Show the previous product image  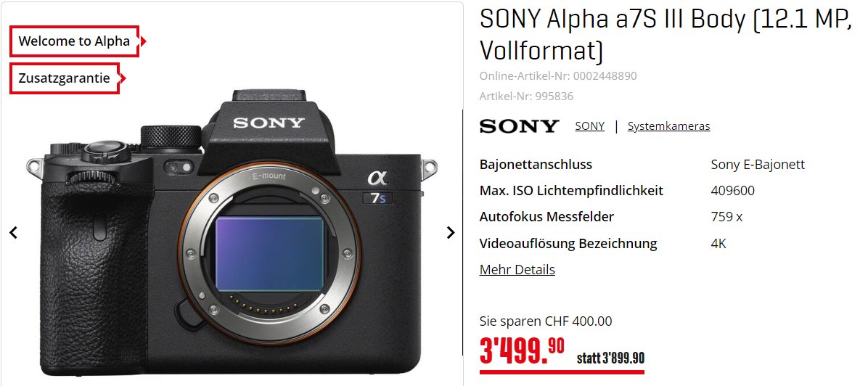click(x=13, y=233)
